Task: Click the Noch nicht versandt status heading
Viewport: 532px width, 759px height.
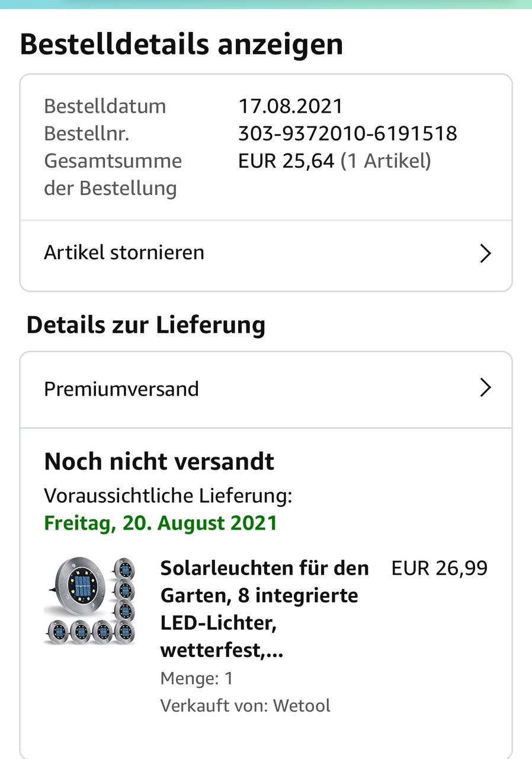Action: (x=159, y=461)
